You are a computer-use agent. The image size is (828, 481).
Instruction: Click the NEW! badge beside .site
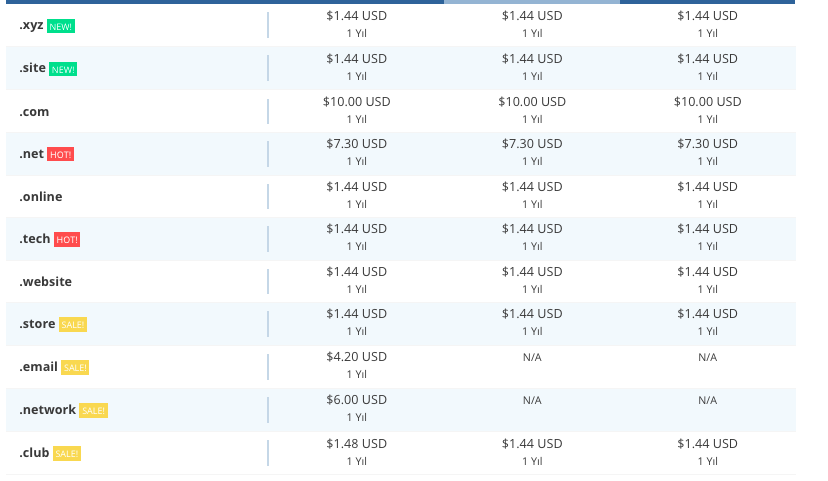(x=63, y=69)
